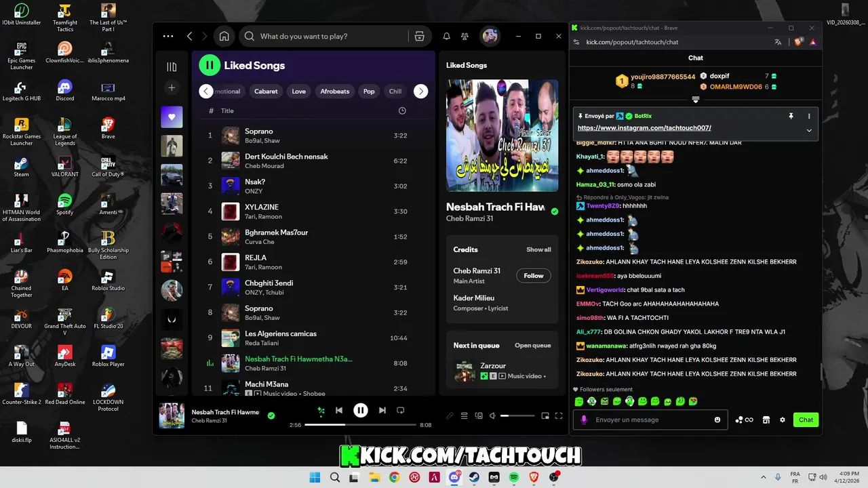Open Connect to a device
Viewport: 868px width, 488px height.
tap(479, 415)
